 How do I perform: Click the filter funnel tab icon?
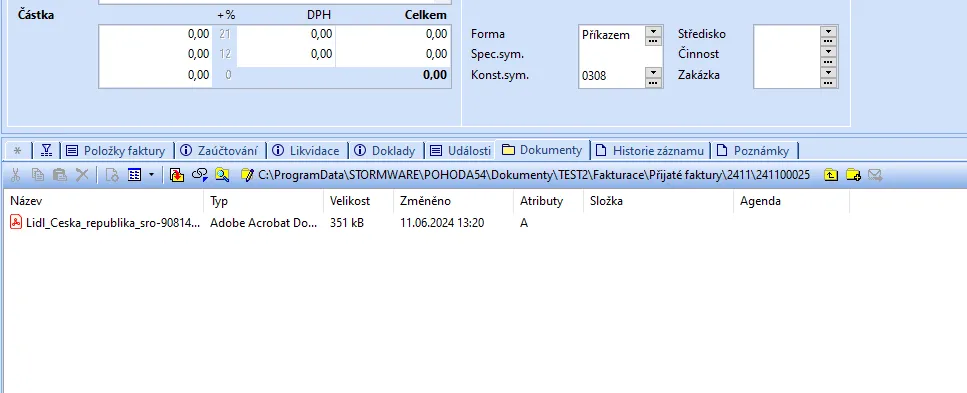46,151
